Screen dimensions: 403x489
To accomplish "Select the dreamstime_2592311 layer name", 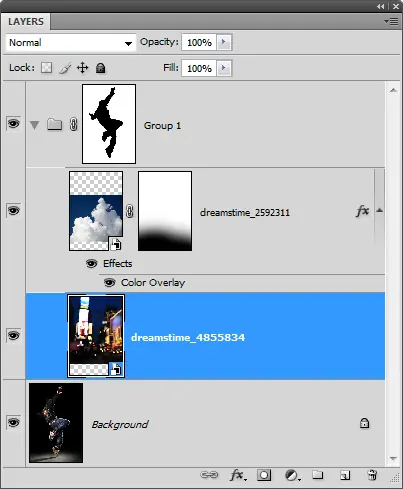I will click(x=245, y=213).
